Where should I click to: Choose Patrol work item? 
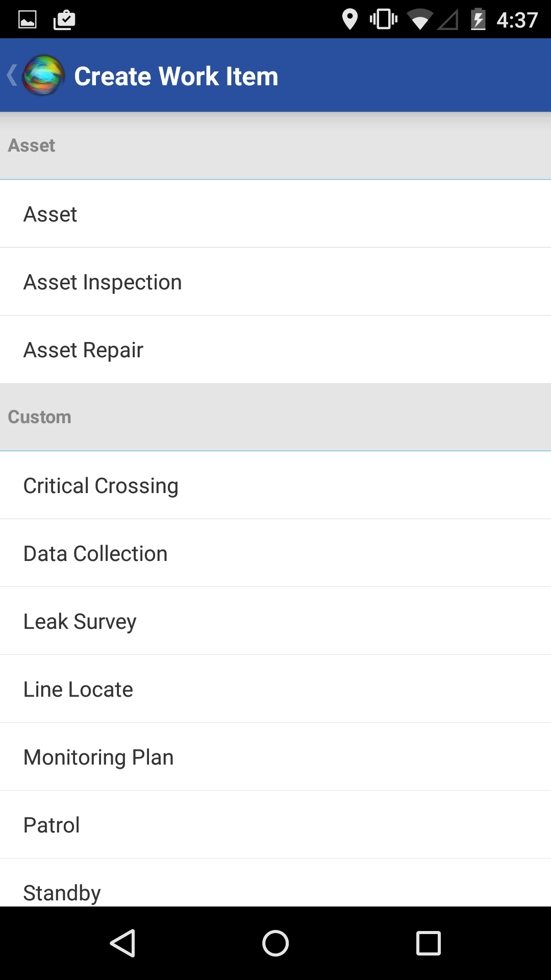(x=275, y=824)
